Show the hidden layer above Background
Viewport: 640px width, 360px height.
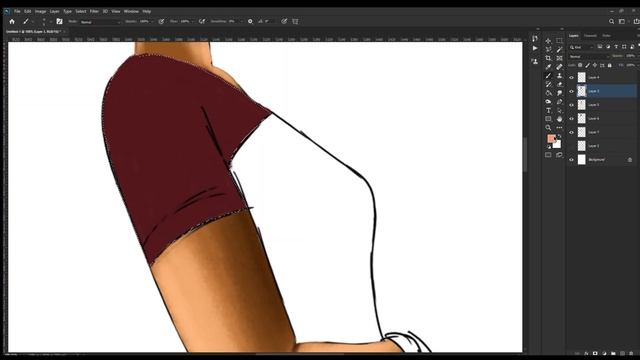click(x=571, y=146)
